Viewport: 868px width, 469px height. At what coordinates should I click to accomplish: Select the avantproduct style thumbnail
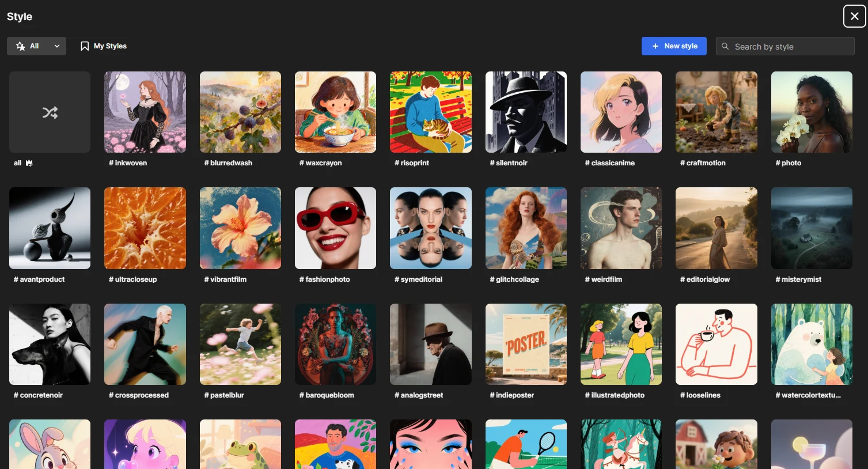tap(50, 228)
